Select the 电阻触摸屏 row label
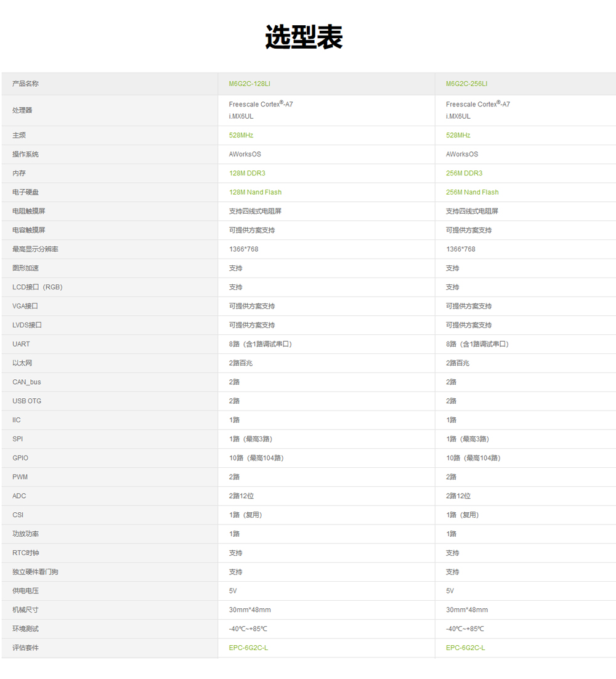This screenshot has width=616, height=679. click(28, 211)
